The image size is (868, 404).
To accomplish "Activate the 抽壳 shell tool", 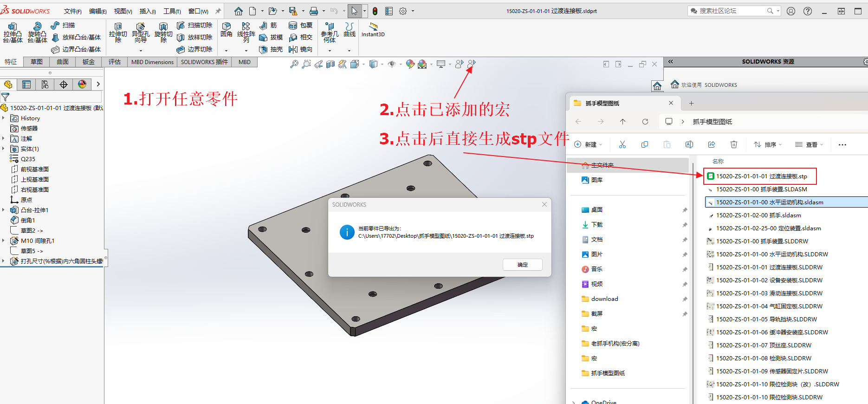I will [271, 49].
